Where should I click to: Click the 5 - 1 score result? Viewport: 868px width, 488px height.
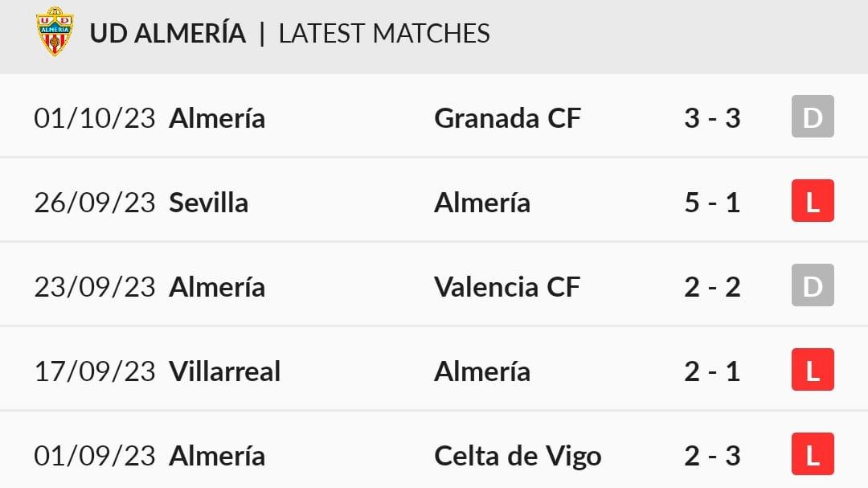712,203
